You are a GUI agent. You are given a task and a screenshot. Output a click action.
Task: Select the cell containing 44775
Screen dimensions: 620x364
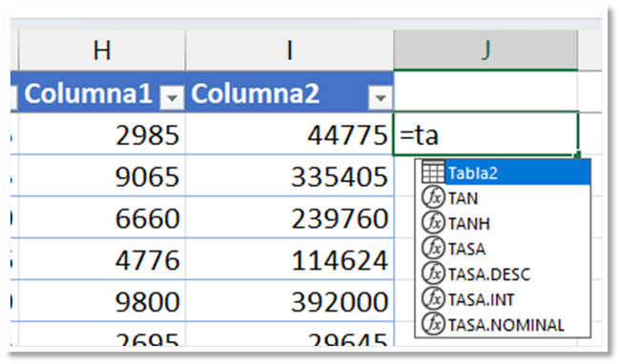[x=289, y=134]
